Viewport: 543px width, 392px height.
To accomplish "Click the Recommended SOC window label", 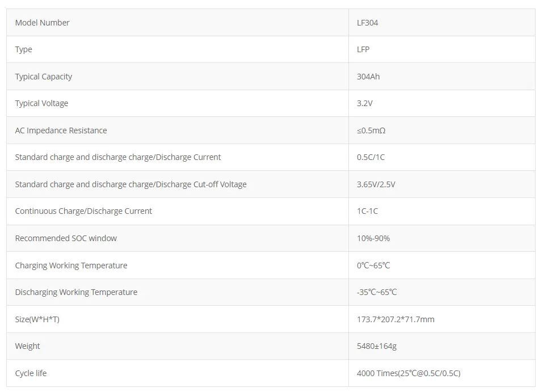I will 66,238.
